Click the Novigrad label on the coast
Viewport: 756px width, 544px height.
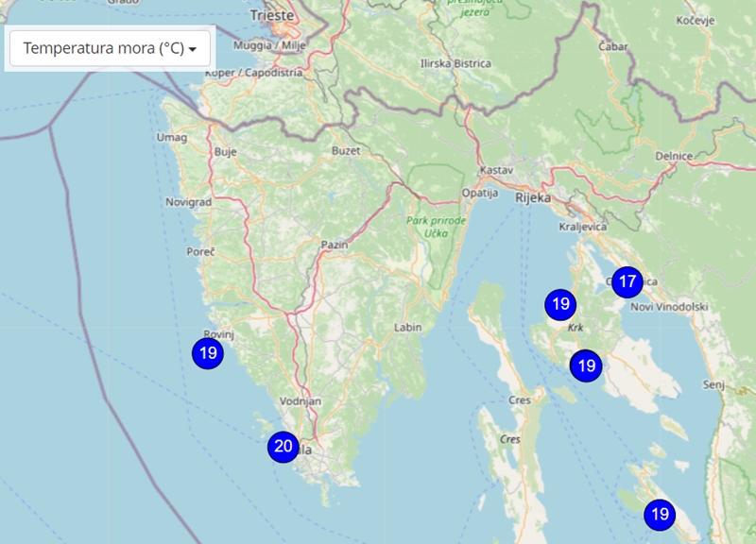180,202
